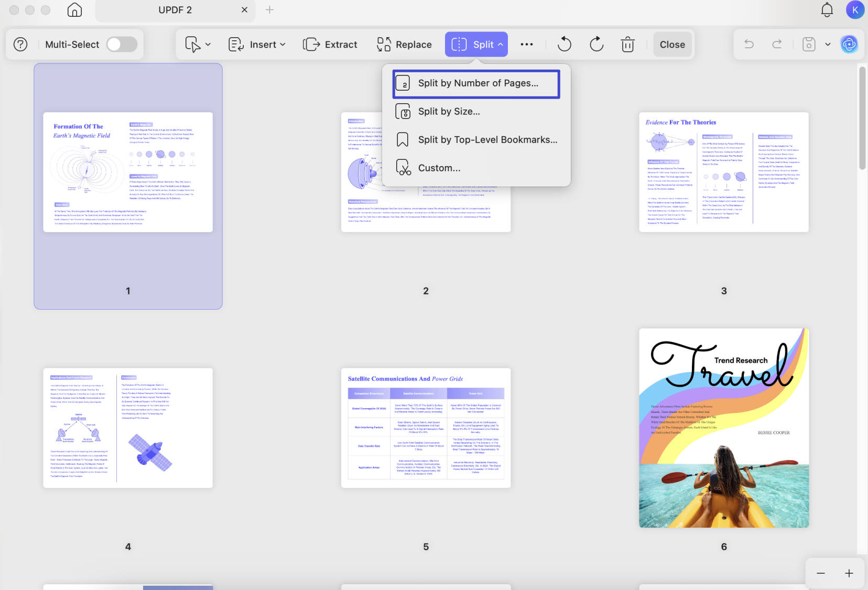Open the more options ellipsis
This screenshot has height=590, width=868.
pyautogui.click(x=527, y=45)
